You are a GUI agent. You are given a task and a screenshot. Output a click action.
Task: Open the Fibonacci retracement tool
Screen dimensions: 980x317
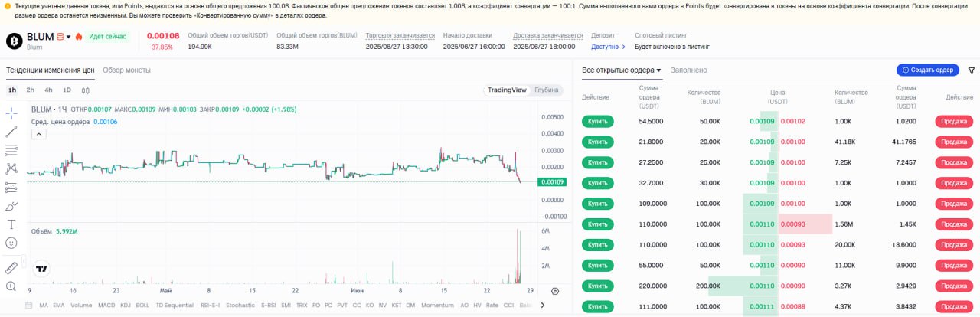[11, 150]
